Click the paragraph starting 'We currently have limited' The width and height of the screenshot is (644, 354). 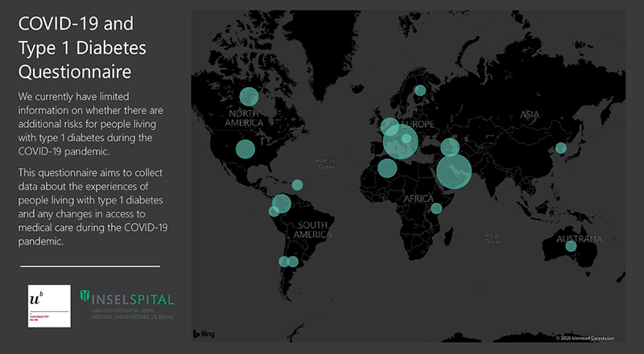91,124
